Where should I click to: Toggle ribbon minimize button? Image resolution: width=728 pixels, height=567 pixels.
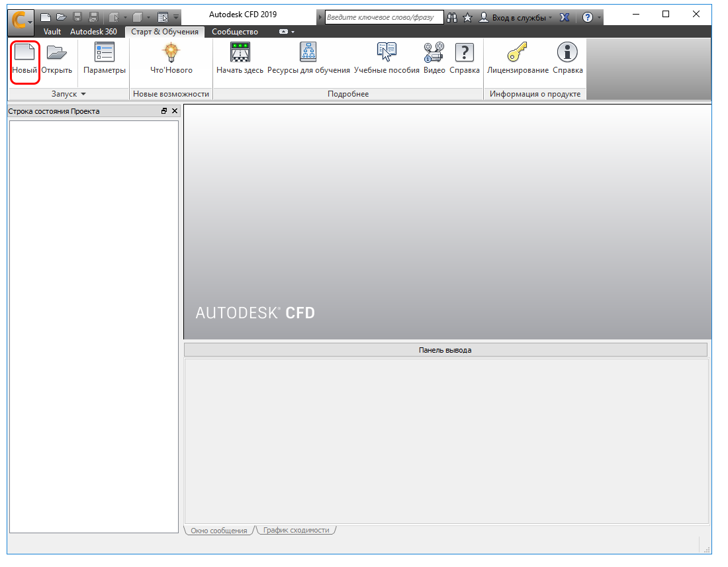point(283,32)
